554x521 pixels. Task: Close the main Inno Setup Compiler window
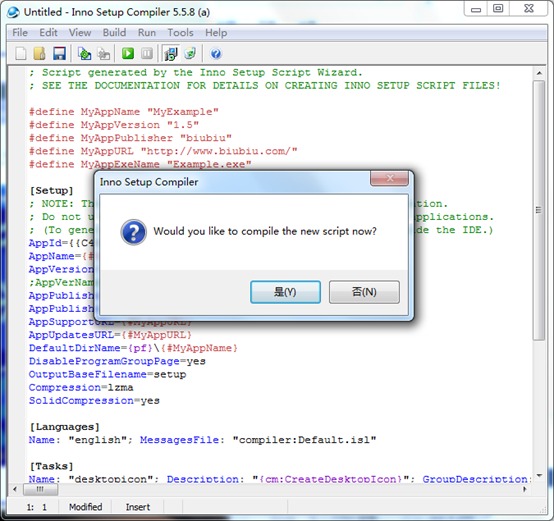pyautogui.click(x=529, y=9)
